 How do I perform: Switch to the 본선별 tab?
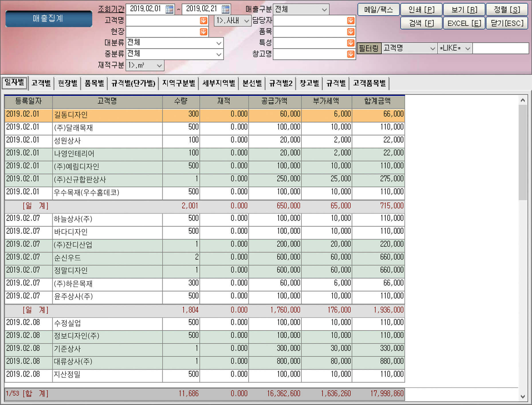(x=252, y=83)
